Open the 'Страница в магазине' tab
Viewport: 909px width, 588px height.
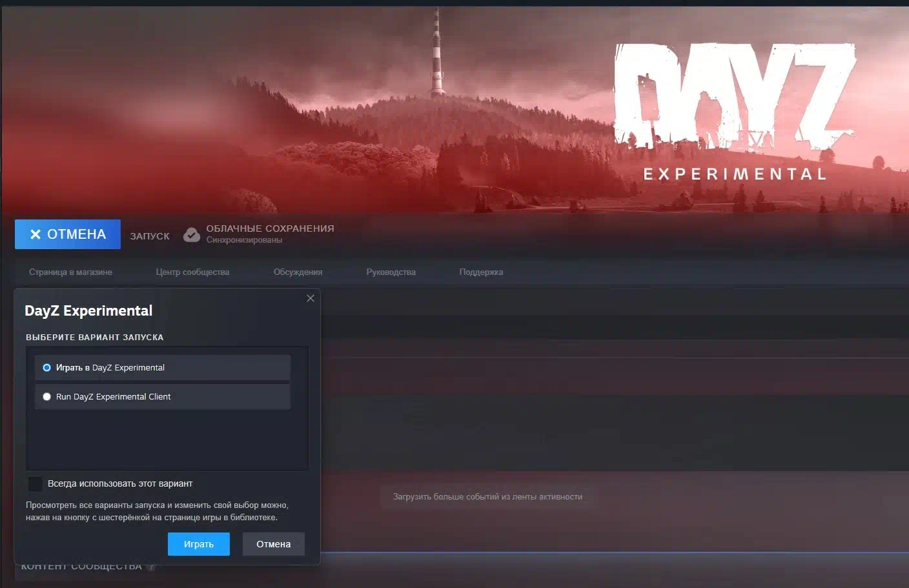(70, 272)
